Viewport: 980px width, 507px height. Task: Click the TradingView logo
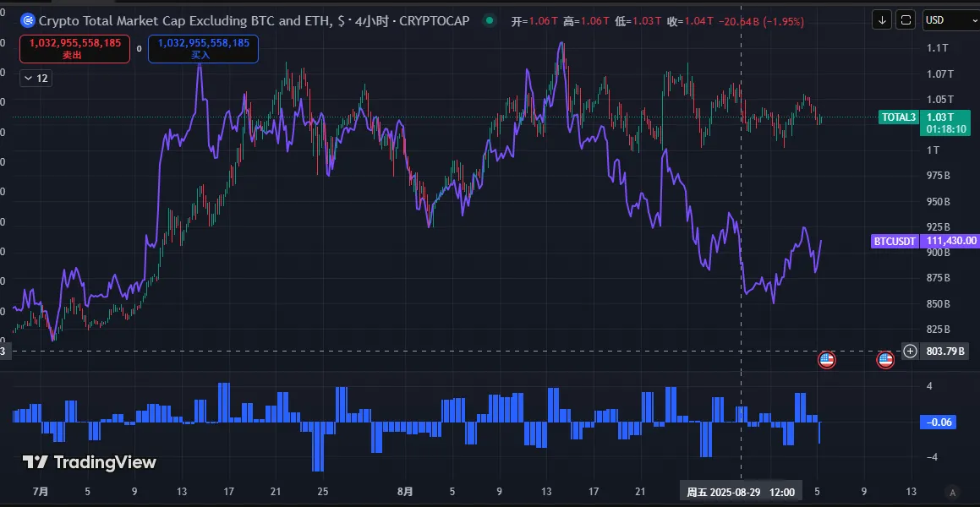[x=89, y=462]
